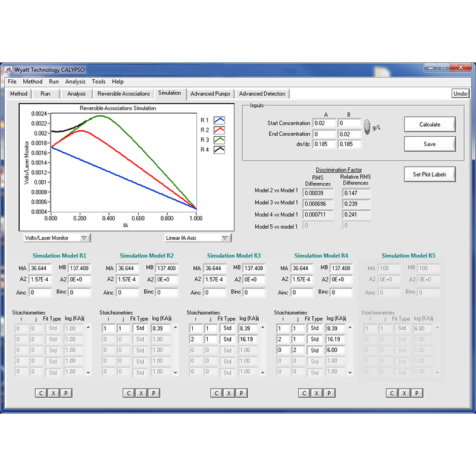This screenshot has width=476, height=476.
Task: Click the P button under Model R3
Action: point(242,393)
